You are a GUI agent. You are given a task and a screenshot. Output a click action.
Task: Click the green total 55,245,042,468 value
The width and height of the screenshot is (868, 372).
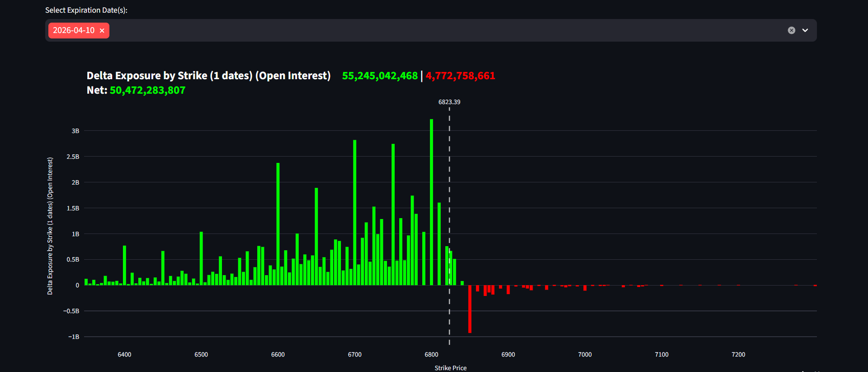click(380, 76)
